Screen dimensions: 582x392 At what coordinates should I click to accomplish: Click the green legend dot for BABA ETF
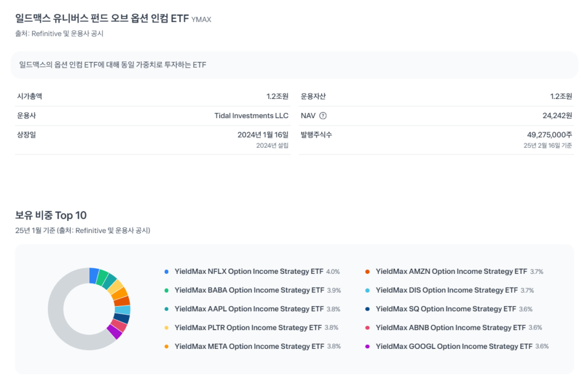click(167, 290)
